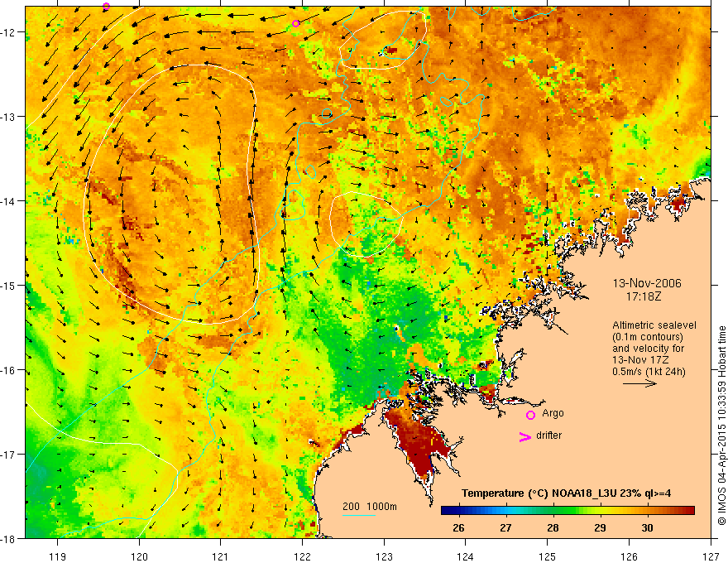728x563 pixels.
Task: Click the 'Argo' legend label
Action: click(x=553, y=413)
